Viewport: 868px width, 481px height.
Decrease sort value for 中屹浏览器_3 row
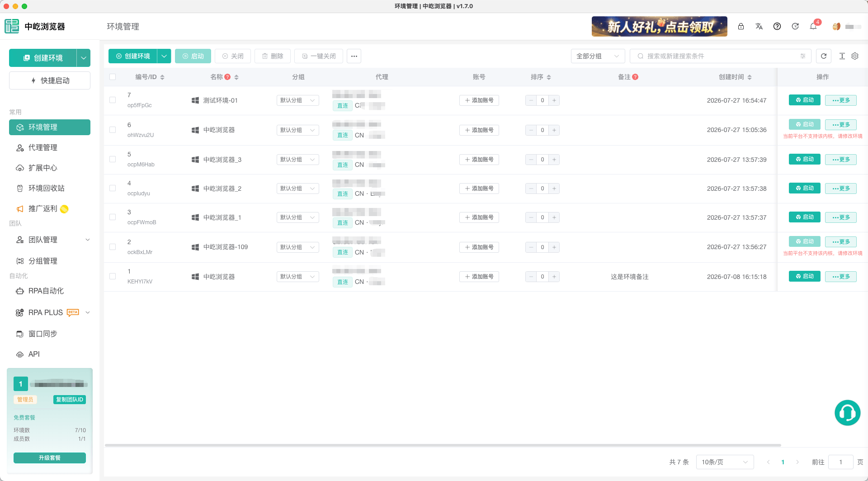coord(531,160)
